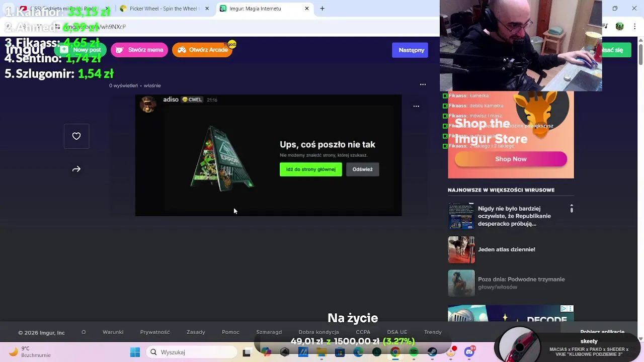Open Google Chrome from the taskbar

395,352
